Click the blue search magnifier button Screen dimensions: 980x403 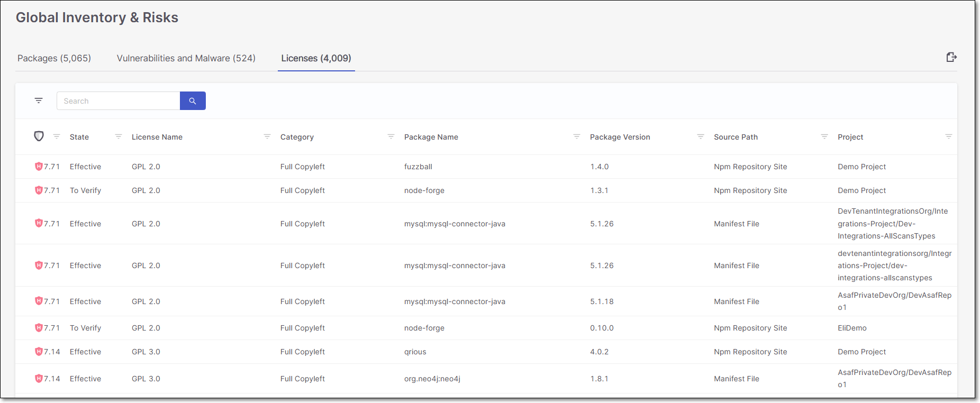(x=193, y=100)
